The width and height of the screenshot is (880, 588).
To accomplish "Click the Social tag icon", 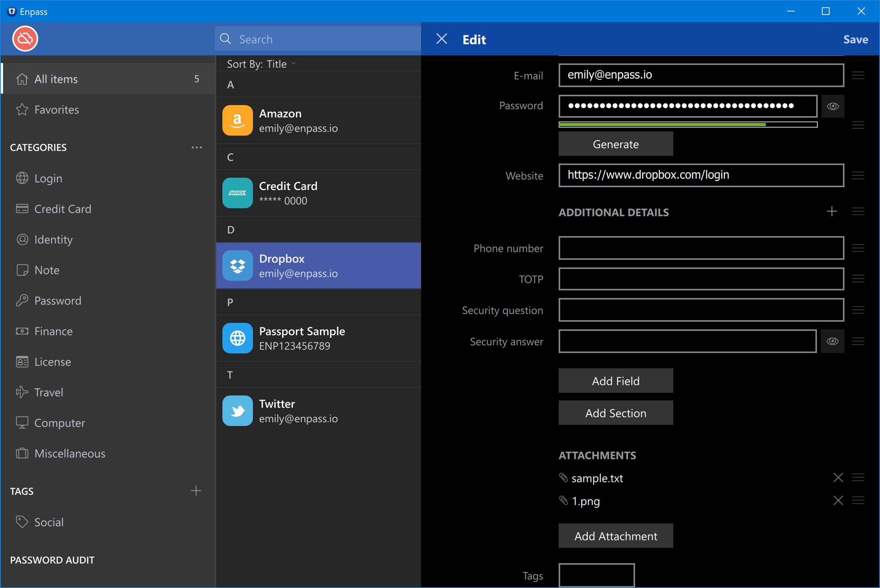I will click(22, 522).
